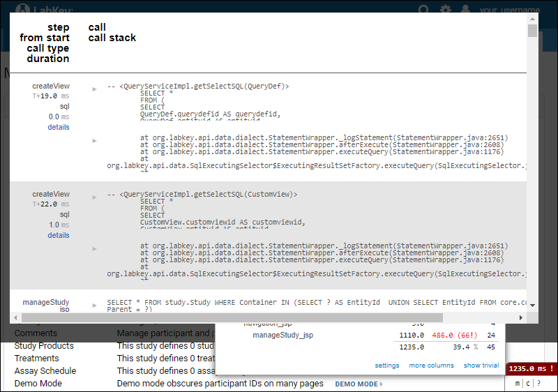Click the 1235.0 ms profiler timing button
This screenshot has width=558, height=392.
click(x=531, y=369)
